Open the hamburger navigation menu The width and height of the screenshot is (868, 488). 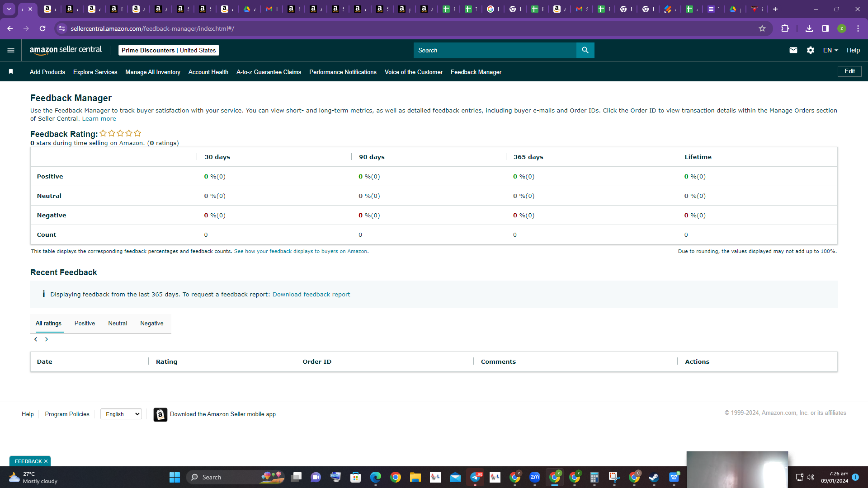click(11, 50)
